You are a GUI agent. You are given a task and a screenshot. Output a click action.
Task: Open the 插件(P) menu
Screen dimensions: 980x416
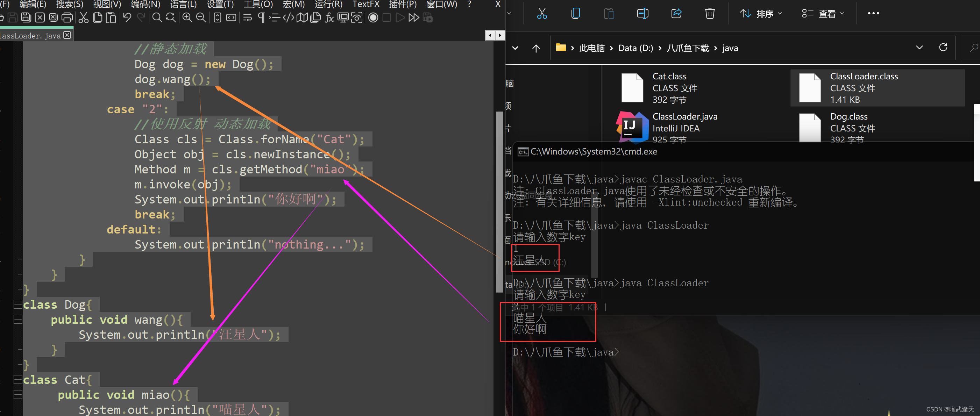point(403,4)
